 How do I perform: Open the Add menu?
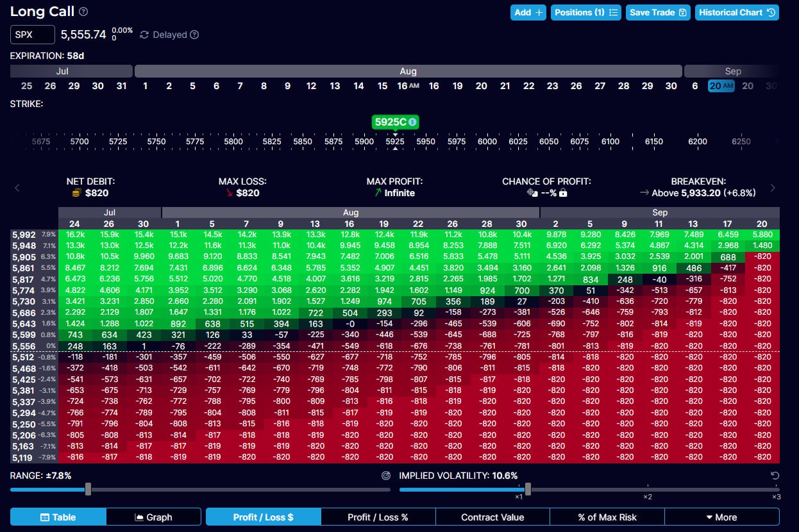point(528,12)
